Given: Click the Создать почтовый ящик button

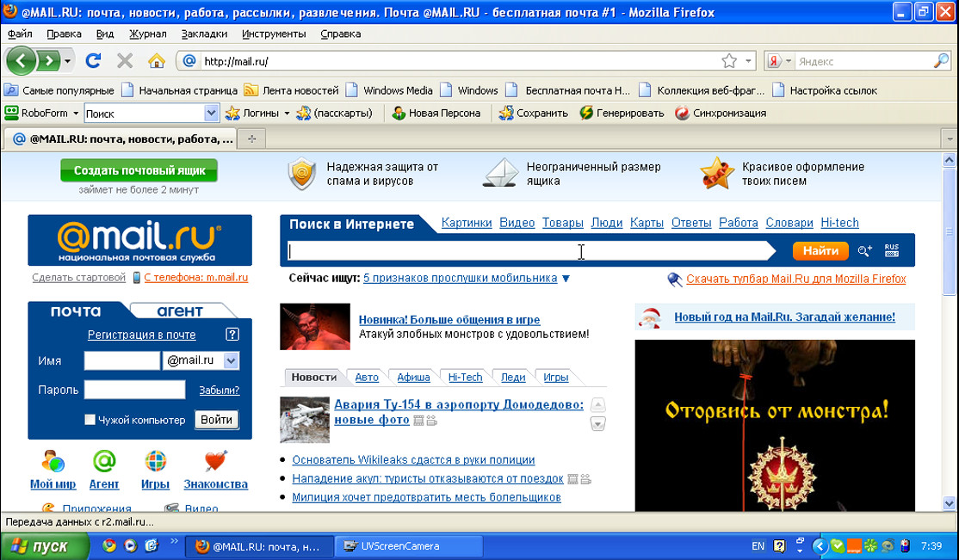Looking at the screenshot, I should coord(139,170).
